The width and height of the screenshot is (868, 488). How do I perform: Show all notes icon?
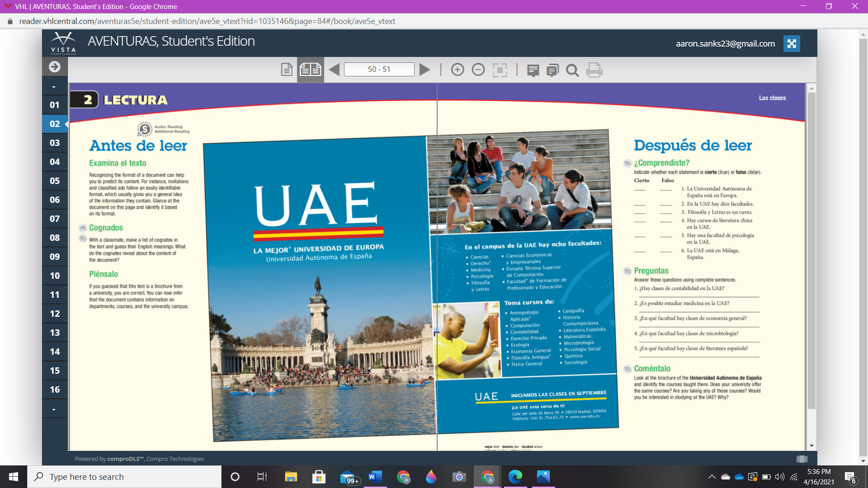552,70
